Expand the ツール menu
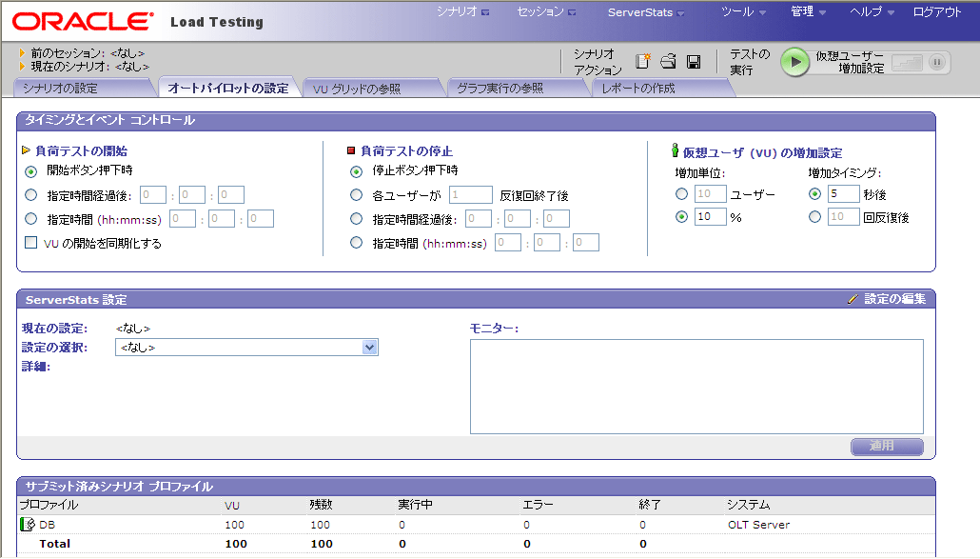Image resolution: width=980 pixels, height=559 pixels. click(736, 12)
